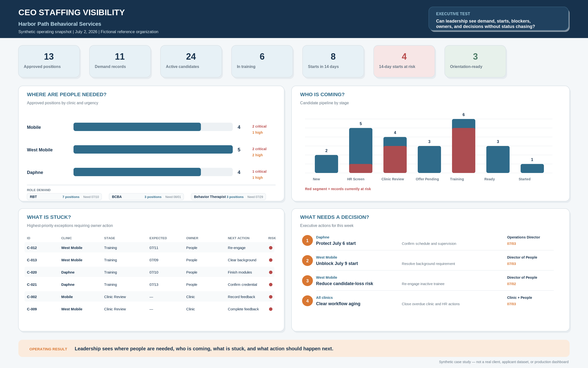Open the In training metric card
This screenshot has height=368, width=588.
(262, 61)
